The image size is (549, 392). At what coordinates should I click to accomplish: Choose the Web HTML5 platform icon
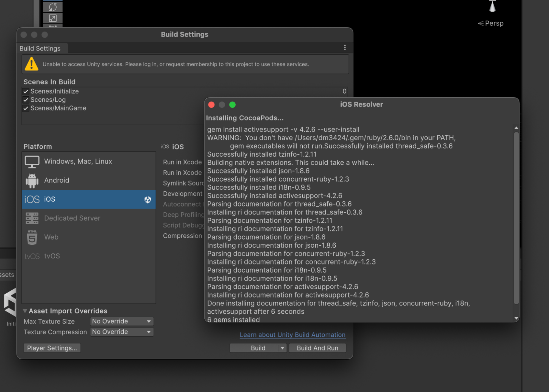coord(32,237)
